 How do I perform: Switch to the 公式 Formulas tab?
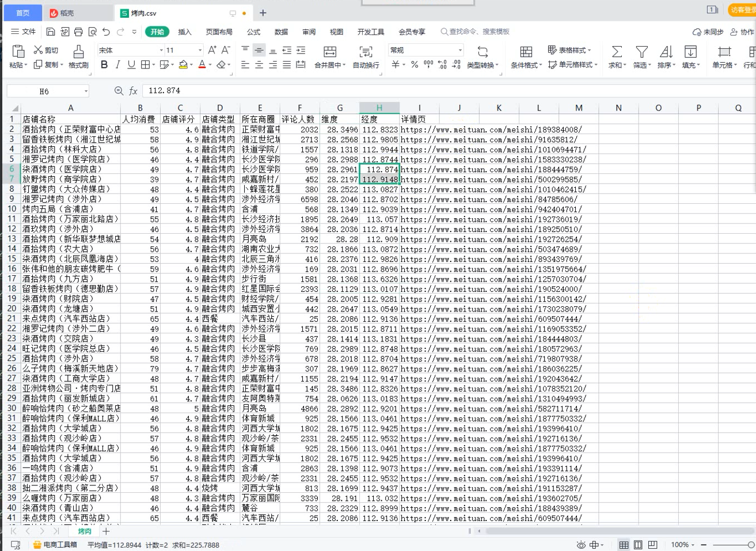(253, 32)
